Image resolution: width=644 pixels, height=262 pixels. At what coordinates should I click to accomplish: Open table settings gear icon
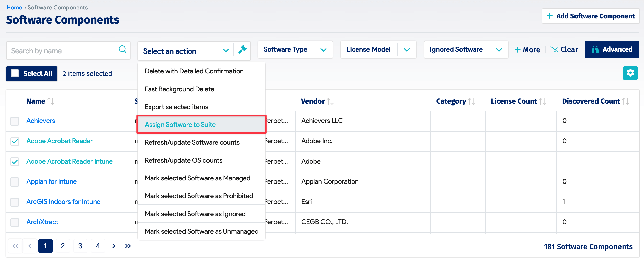630,73
